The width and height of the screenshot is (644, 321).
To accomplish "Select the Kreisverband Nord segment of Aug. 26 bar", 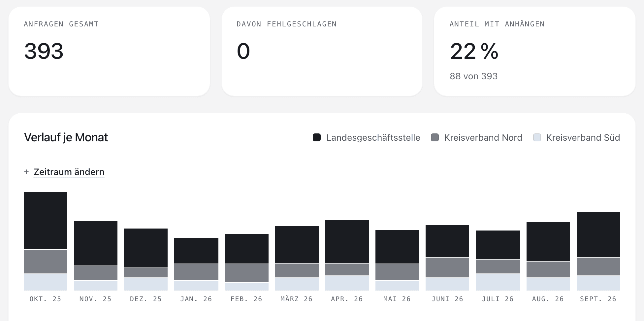I will point(548,269).
